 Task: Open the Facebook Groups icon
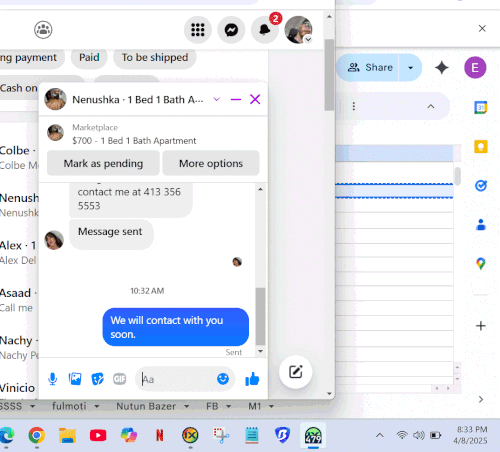tap(43, 30)
